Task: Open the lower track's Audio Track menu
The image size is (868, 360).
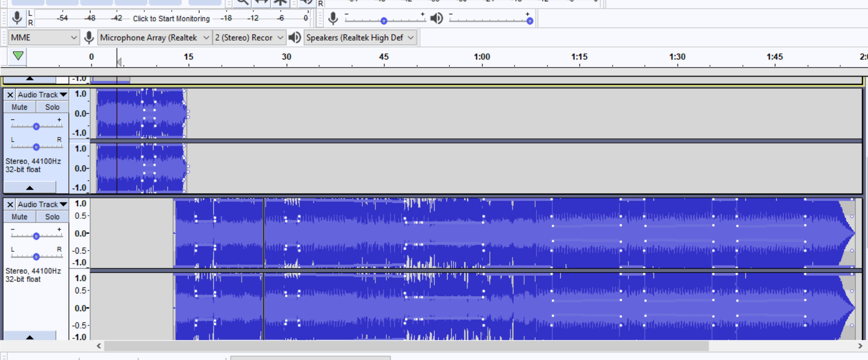Action: coord(43,204)
